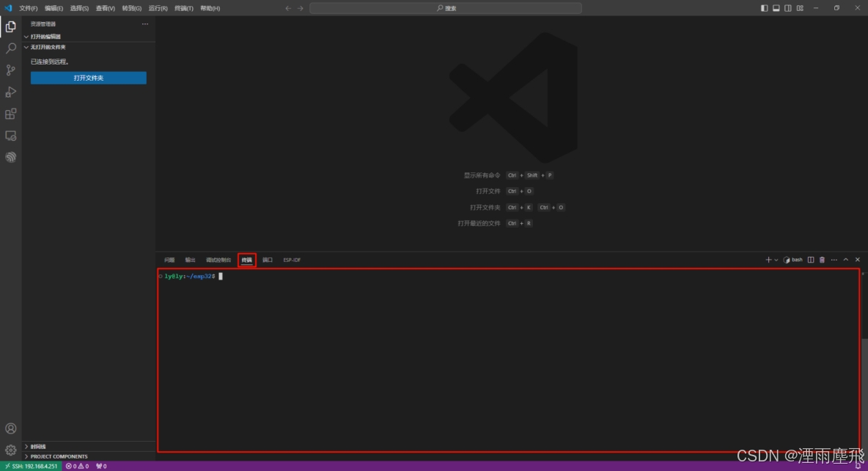Open the Selection menu
This screenshot has width=868, height=471.
pos(79,8)
